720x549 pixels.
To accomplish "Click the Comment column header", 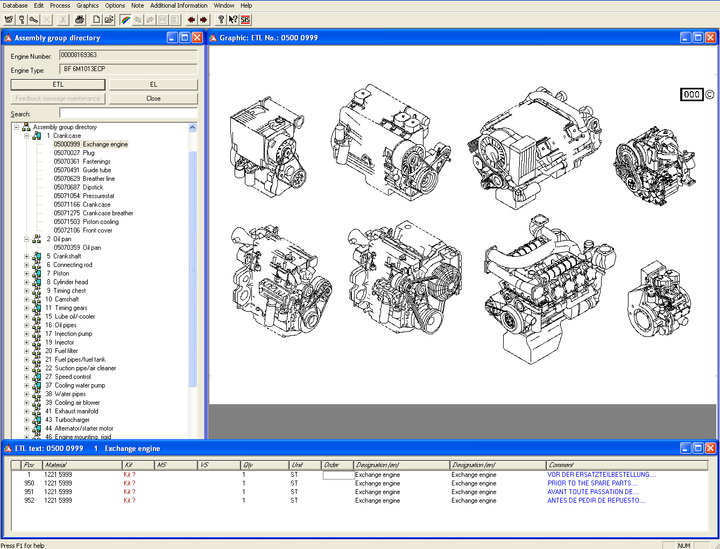I will (x=627, y=465).
